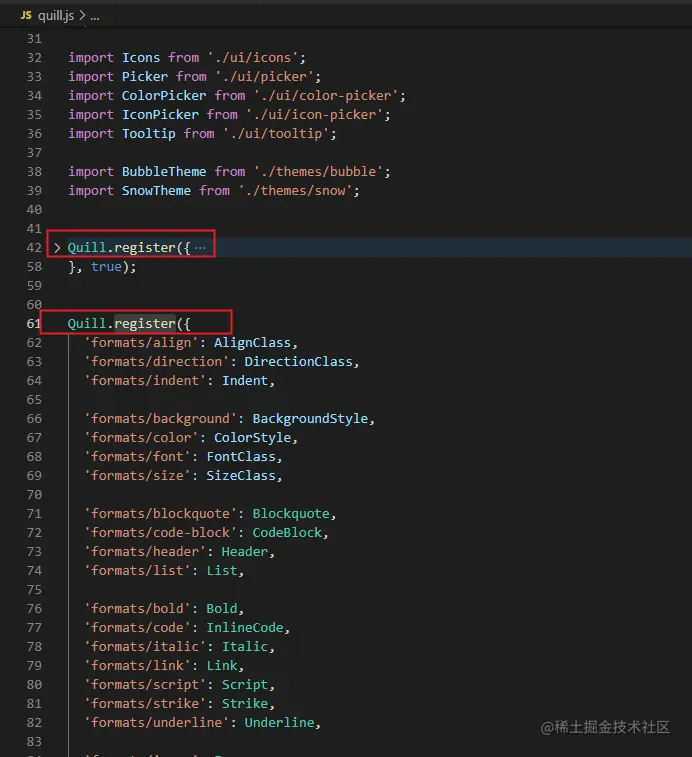Click 'formats/code' key on line 77
Viewport: 692px width, 757px height.
(x=137, y=628)
